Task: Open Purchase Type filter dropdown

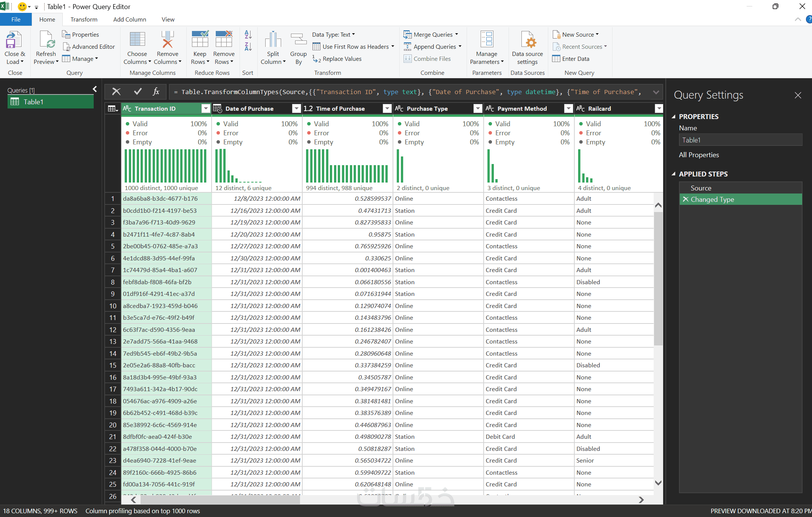Action: (478, 109)
